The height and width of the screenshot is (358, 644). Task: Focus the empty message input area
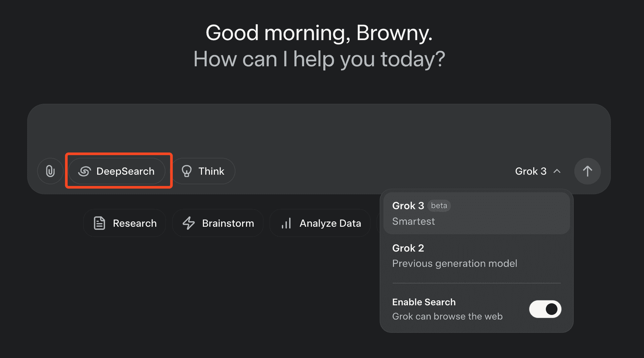point(318,129)
